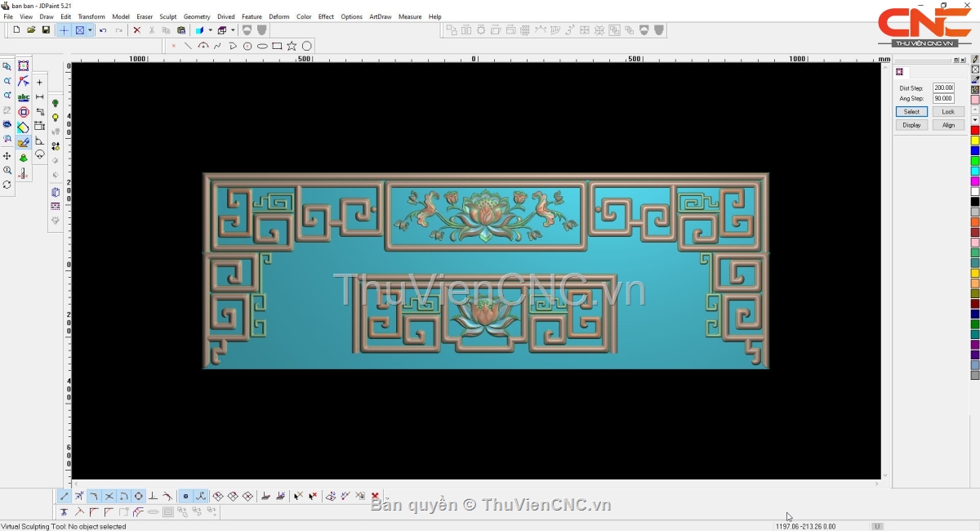The height and width of the screenshot is (531, 980).
Task: Pick the red color swatch
Action: pos(975,131)
